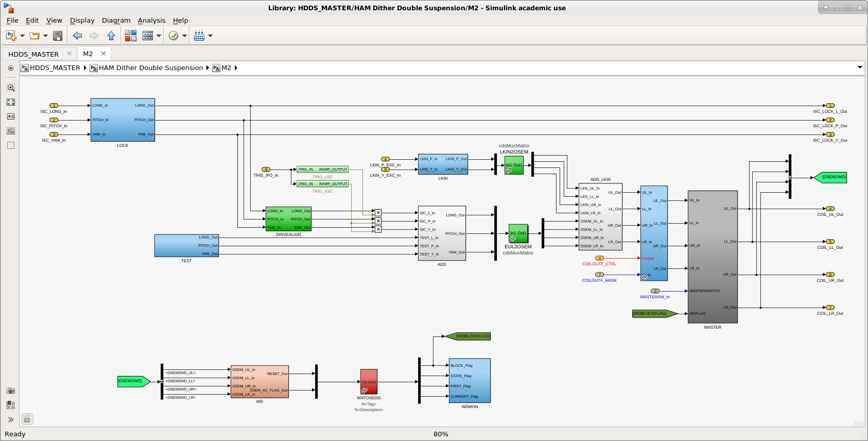Close the HDDS_MASTER tab
The height and width of the screenshot is (441, 868).
coord(70,54)
